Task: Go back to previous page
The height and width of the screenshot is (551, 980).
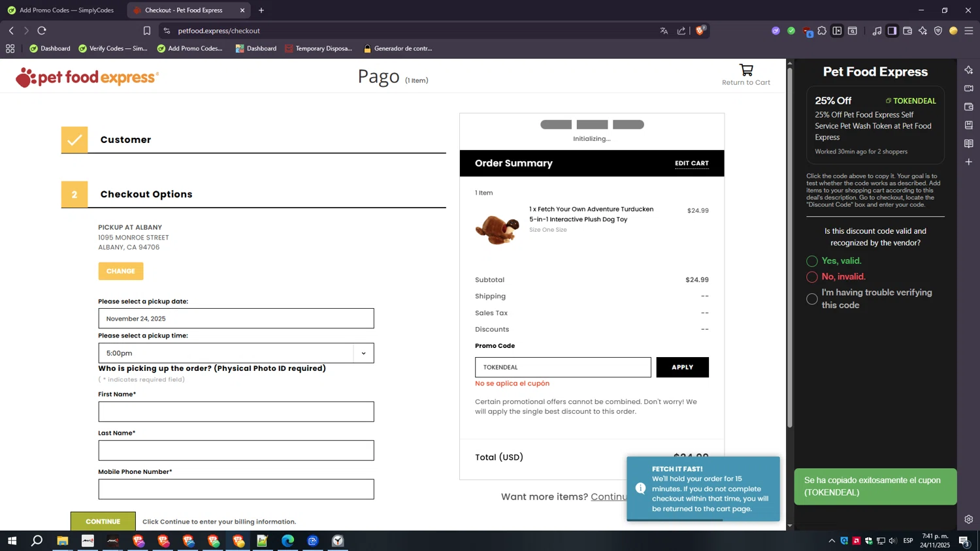Action: (11, 31)
